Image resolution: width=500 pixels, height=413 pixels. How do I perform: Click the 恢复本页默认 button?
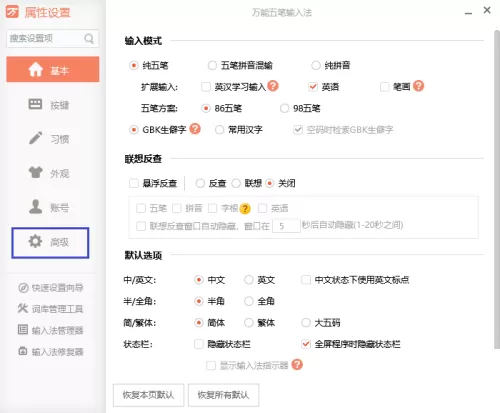click(148, 395)
